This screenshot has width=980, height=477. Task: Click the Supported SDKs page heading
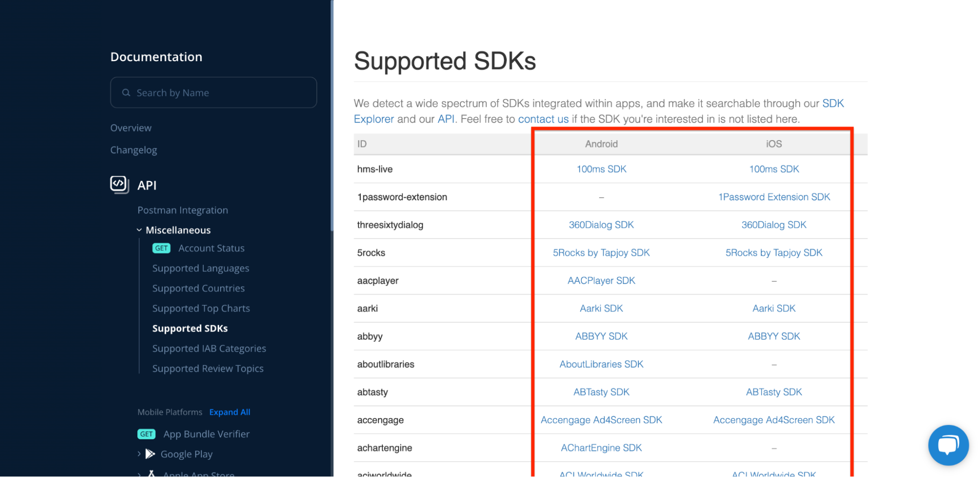445,61
